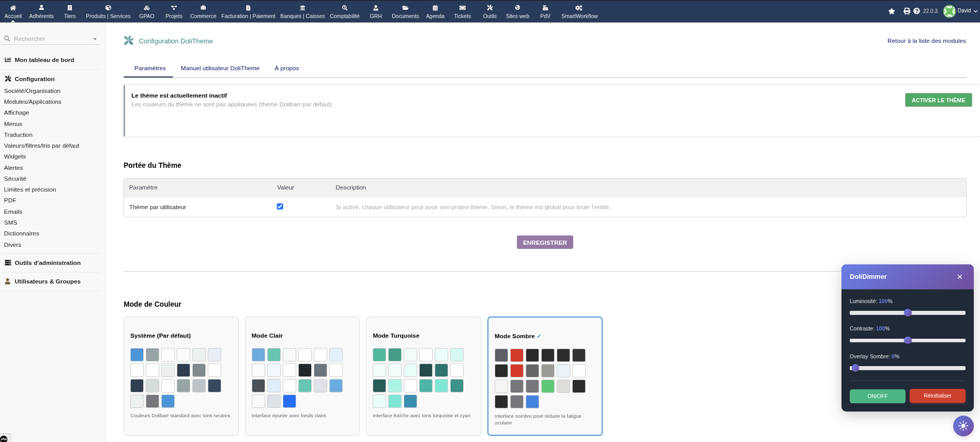Select the Mode Turquoise color card
980x442 pixels.
(423, 376)
